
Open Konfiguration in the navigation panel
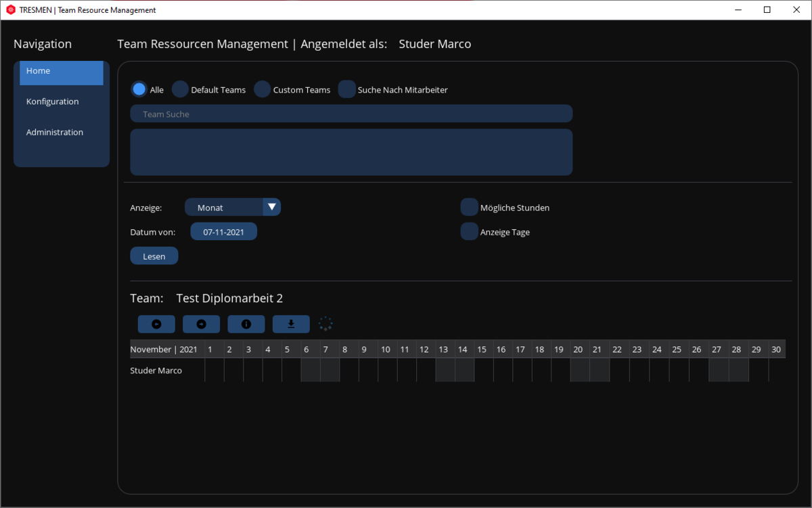(53, 101)
